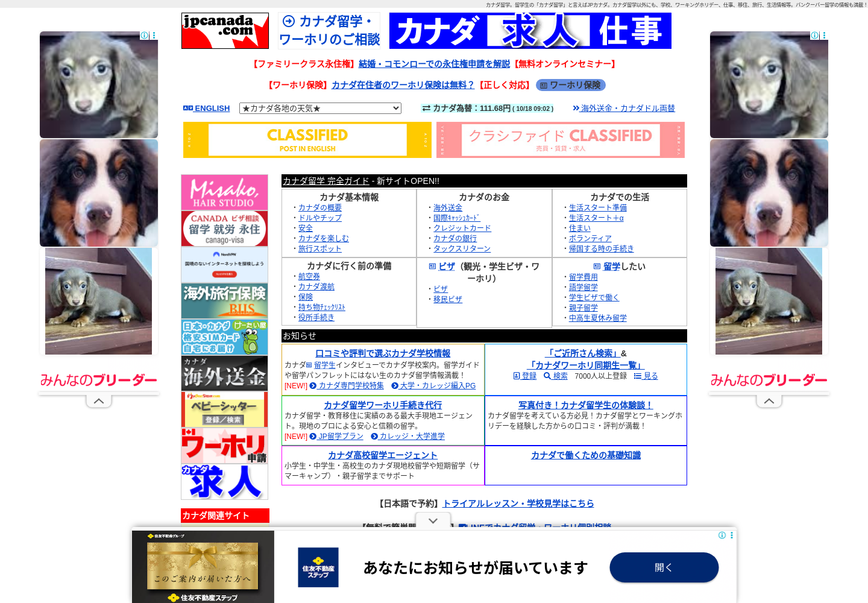Click the 見る list link
Screen dimensions: 868x603
[646, 376]
